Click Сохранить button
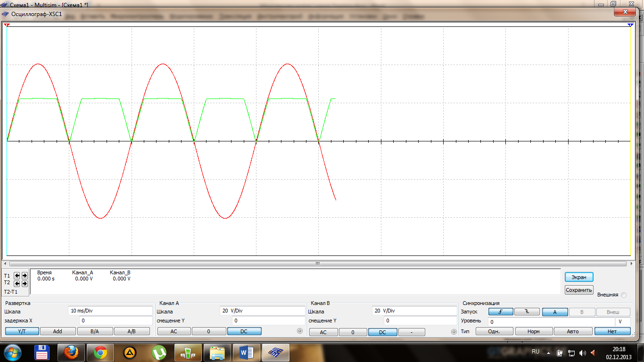Image resolution: width=644 pixels, height=362 pixels. (x=579, y=290)
